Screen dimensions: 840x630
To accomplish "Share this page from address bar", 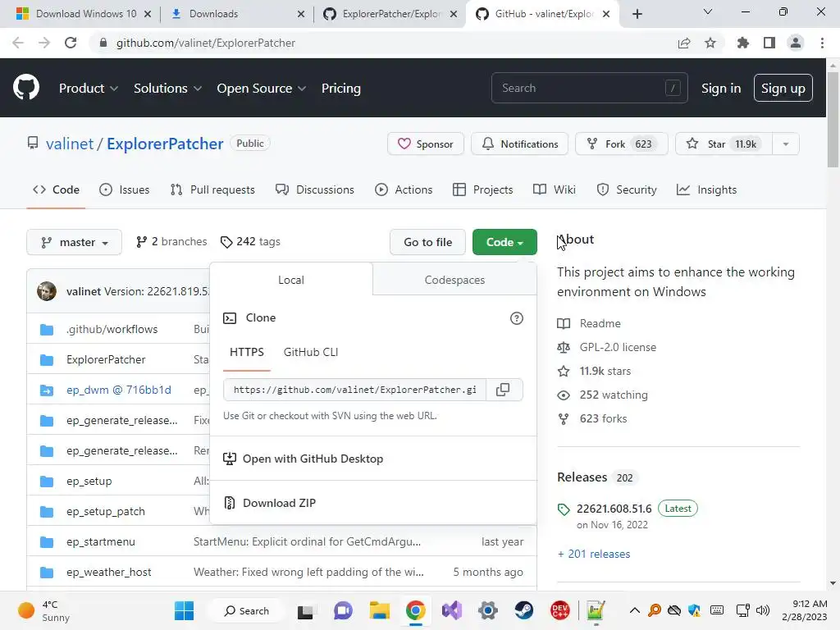I will 684,43.
